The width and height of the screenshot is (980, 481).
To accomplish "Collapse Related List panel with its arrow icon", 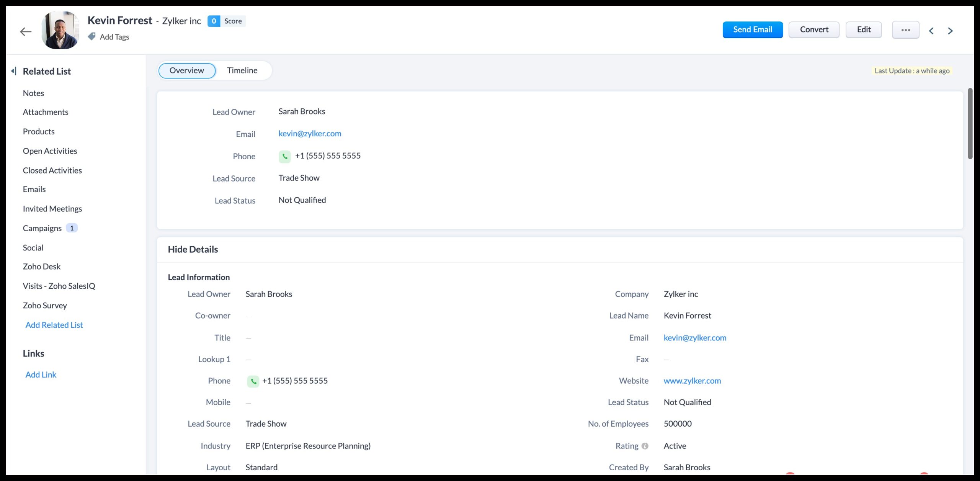I will pyautogui.click(x=14, y=70).
